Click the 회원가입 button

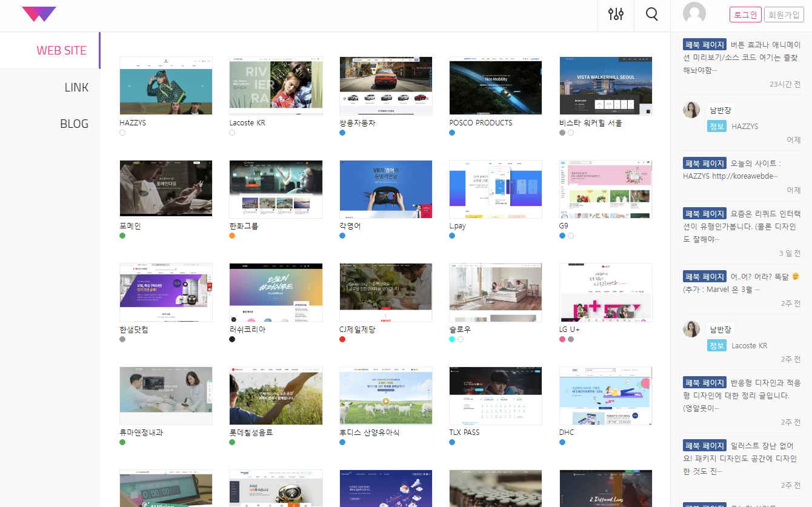coord(784,15)
